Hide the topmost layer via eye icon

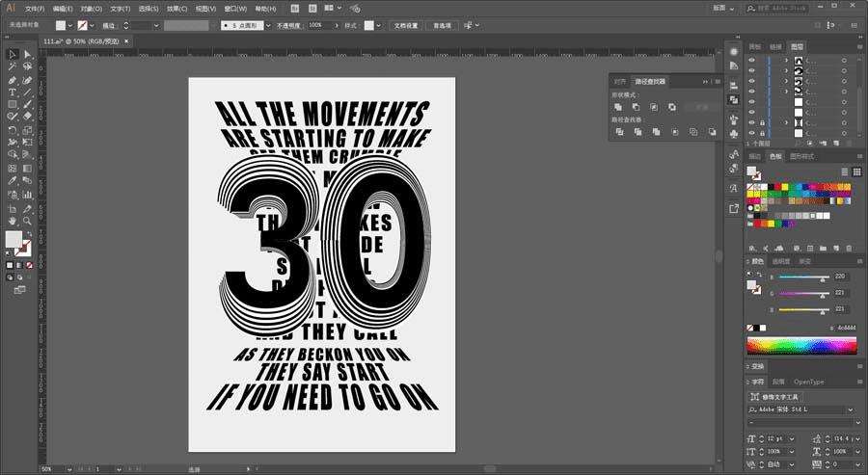(x=752, y=61)
